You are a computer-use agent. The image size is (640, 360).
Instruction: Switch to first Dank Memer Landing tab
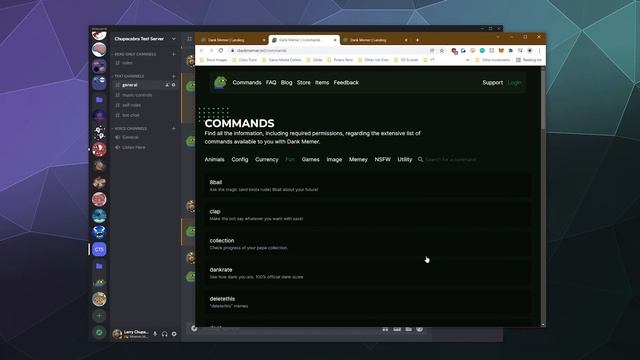tap(232, 40)
